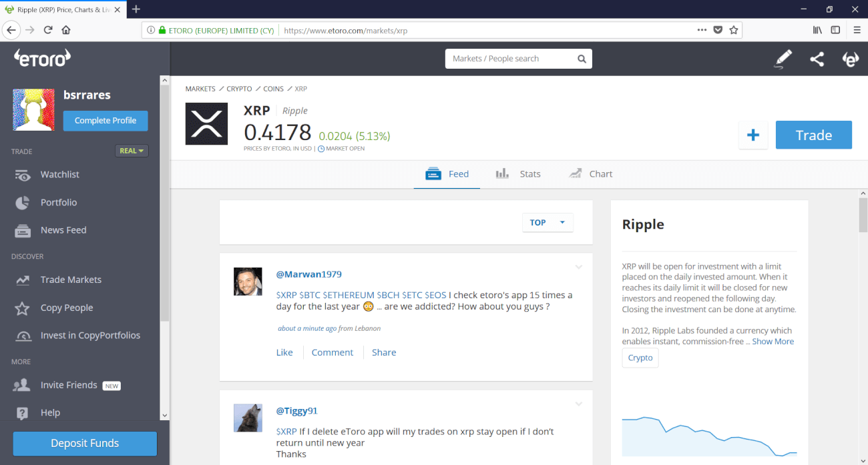Click Complete Profile button
868x465 pixels.
(x=105, y=121)
